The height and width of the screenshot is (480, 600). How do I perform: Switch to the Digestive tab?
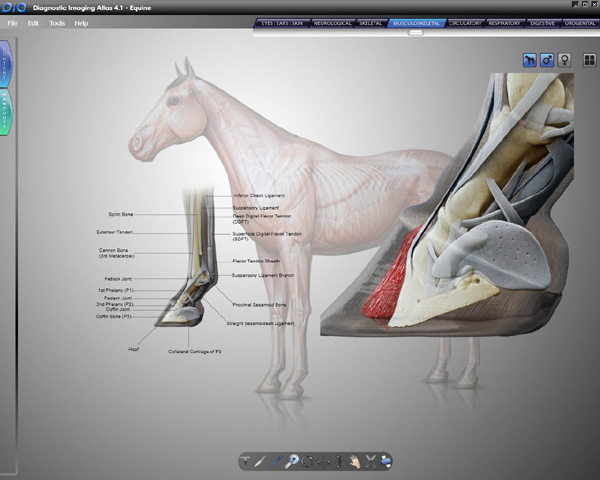[543, 23]
